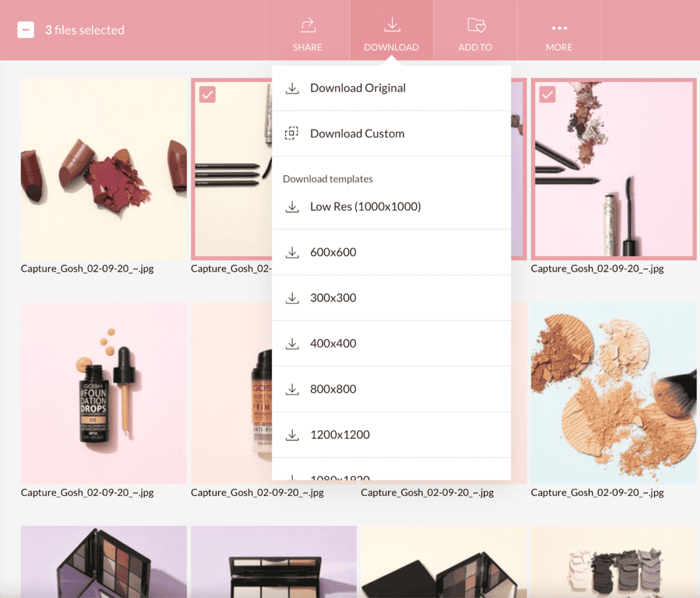Open the crushed gray eyeshadows thumbnail
Viewport: 700px width, 598px height.
(x=614, y=562)
